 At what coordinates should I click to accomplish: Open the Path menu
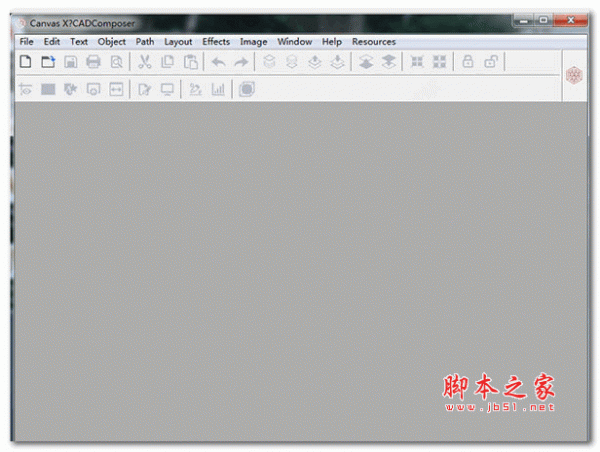145,41
